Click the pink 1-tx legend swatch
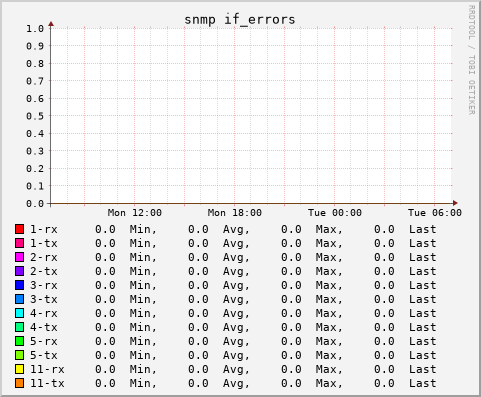 click(x=20, y=243)
